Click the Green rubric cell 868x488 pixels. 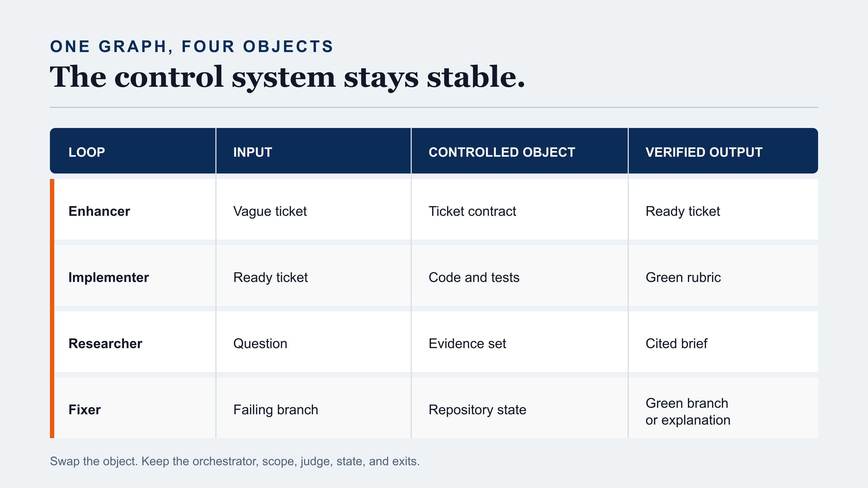click(683, 278)
